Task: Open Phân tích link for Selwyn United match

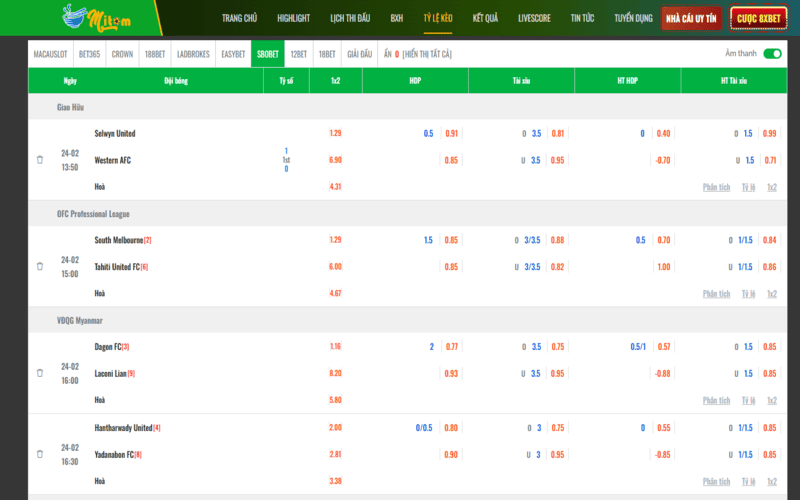Action: click(x=716, y=187)
